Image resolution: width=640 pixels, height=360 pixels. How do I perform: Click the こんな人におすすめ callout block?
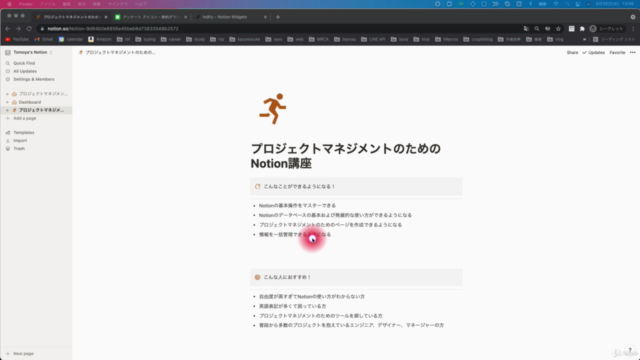356,277
